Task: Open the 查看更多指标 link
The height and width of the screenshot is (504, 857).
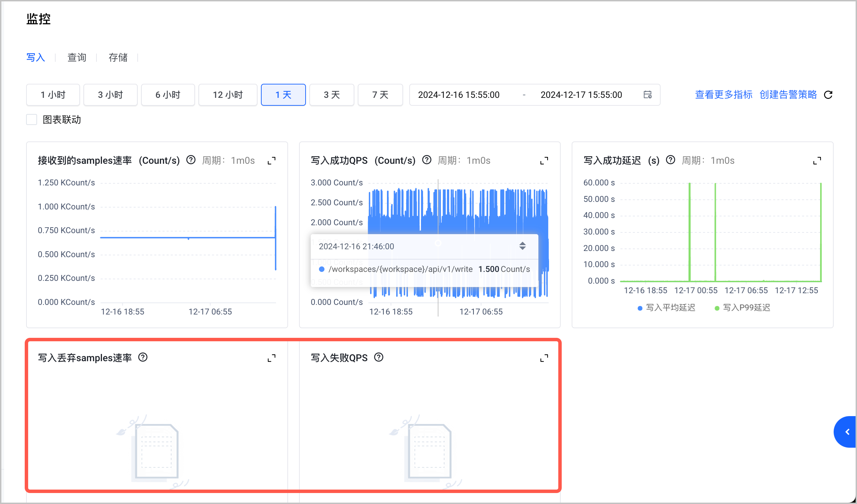Action: click(x=724, y=95)
